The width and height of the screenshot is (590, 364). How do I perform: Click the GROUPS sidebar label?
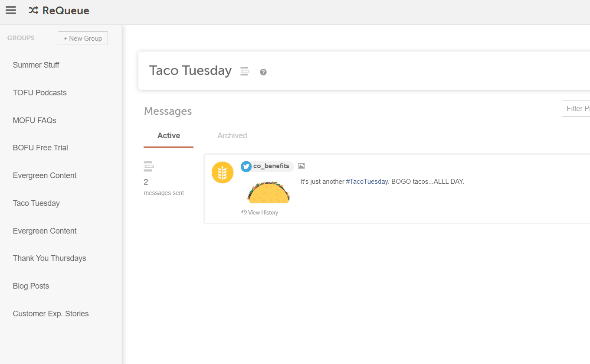pyautogui.click(x=21, y=38)
